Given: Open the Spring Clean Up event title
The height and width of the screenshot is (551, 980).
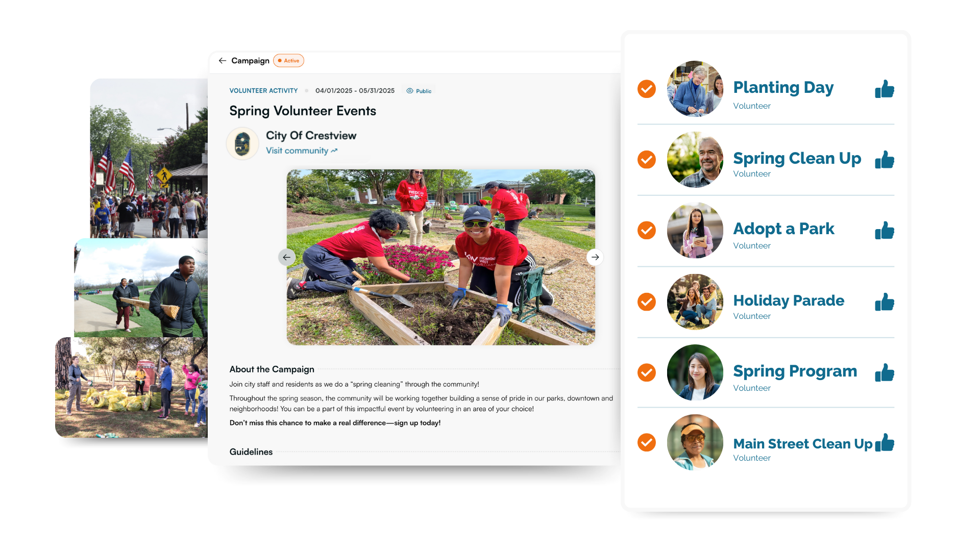Looking at the screenshot, I should [x=797, y=158].
